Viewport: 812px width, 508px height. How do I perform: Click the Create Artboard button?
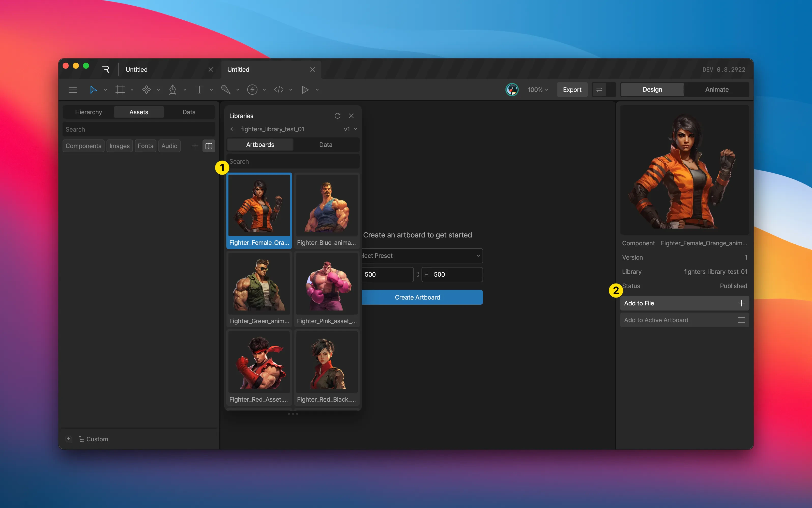417,297
